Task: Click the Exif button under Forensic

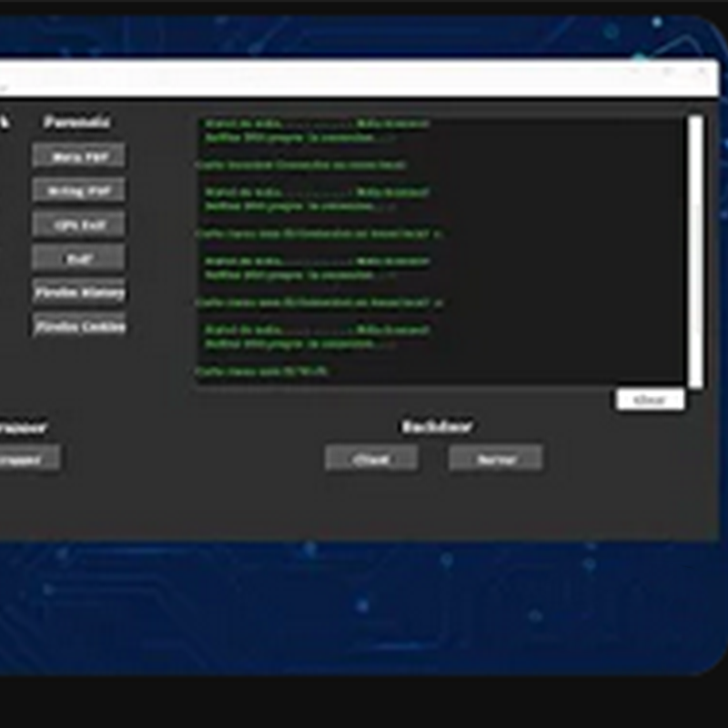Action: [x=79, y=258]
